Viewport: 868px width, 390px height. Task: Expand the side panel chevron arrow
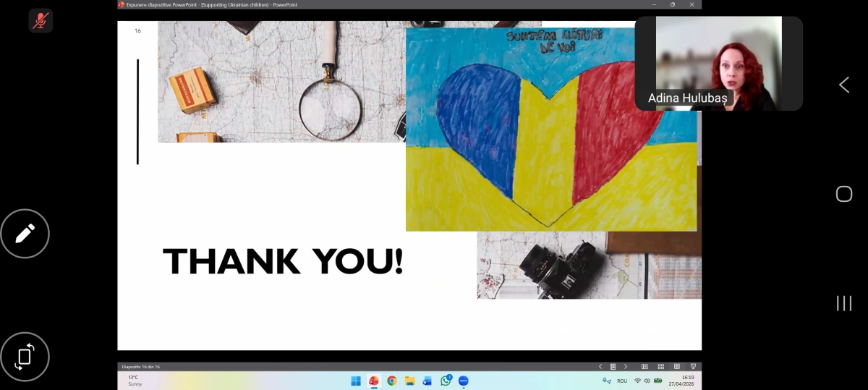(844, 85)
